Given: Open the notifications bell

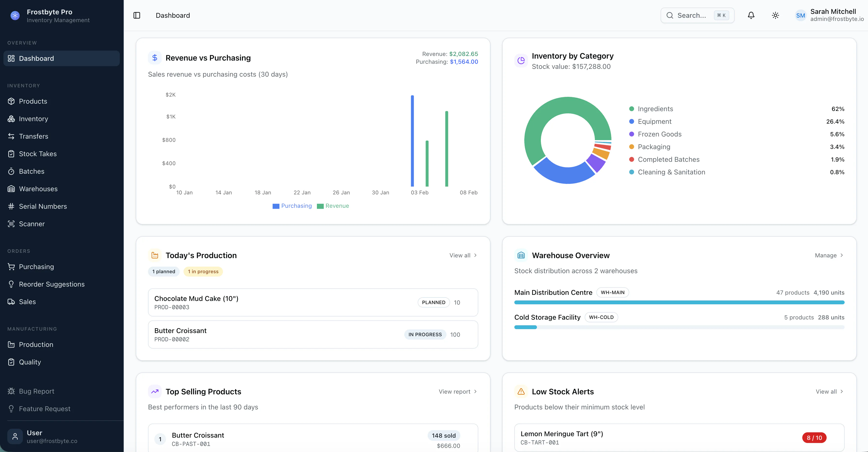Looking at the screenshot, I should point(751,16).
